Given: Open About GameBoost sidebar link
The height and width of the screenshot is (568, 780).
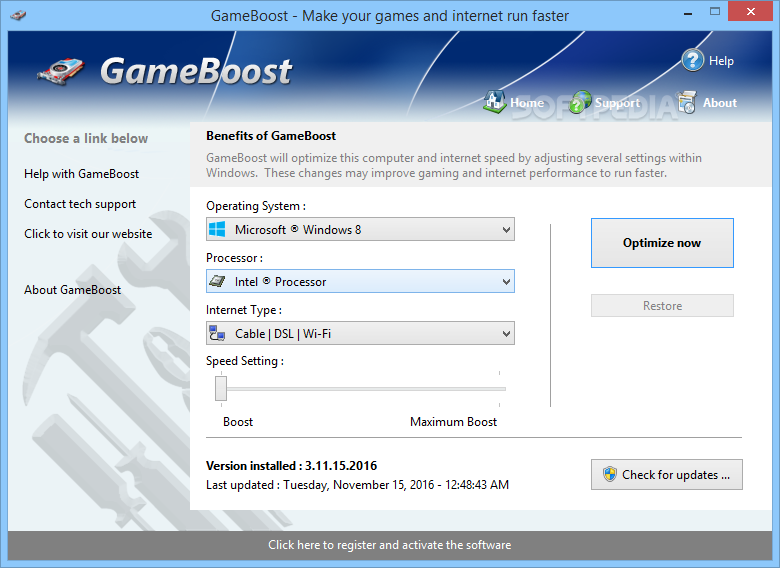Looking at the screenshot, I should [73, 290].
